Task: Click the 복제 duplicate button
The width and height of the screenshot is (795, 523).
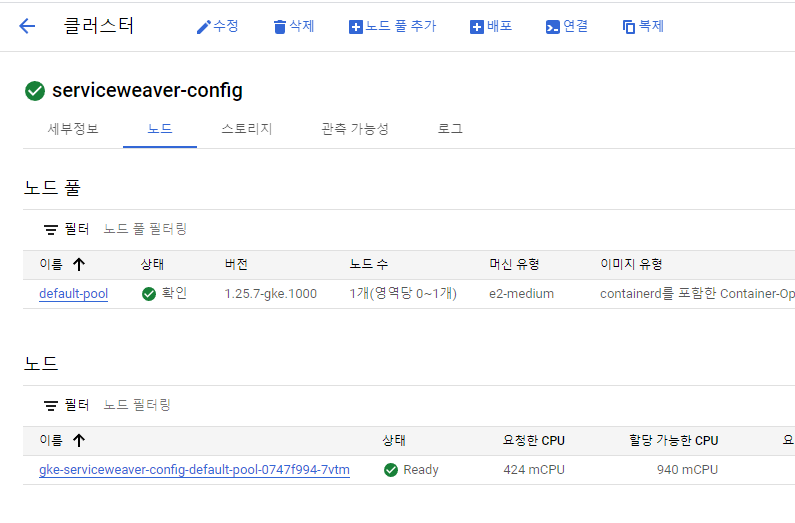Action: (x=643, y=26)
